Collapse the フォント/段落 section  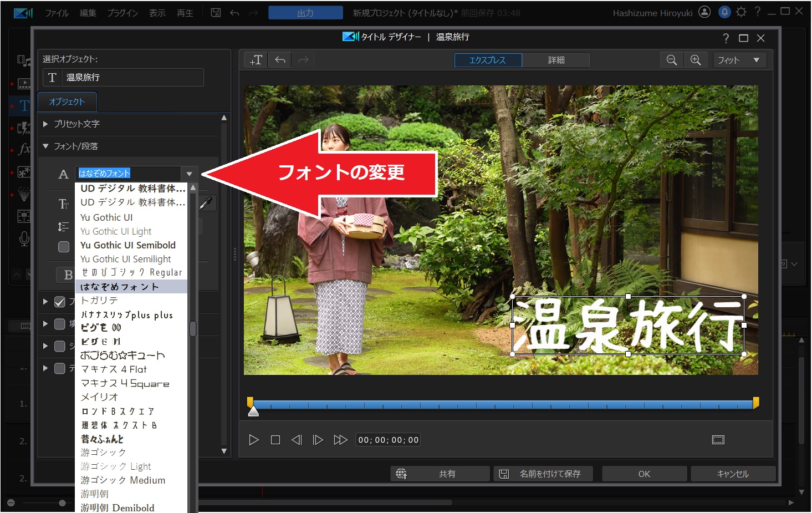(x=45, y=146)
